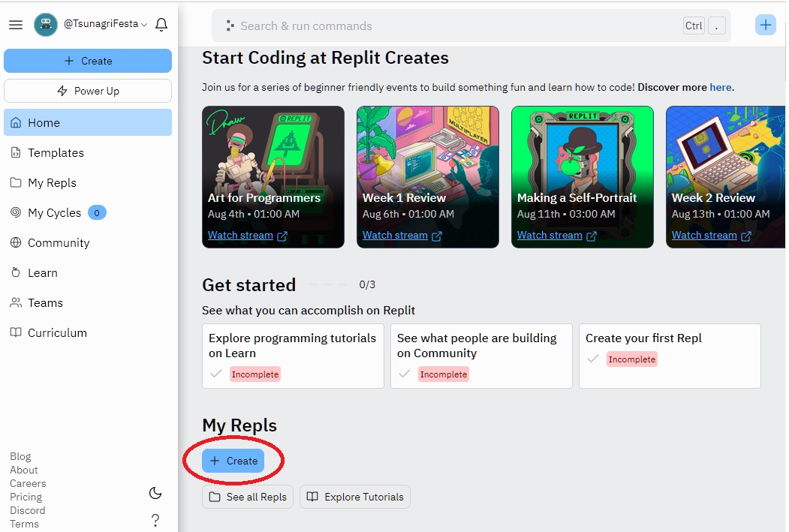Open Community in the sidebar

pyautogui.click(x=88, y=243)
